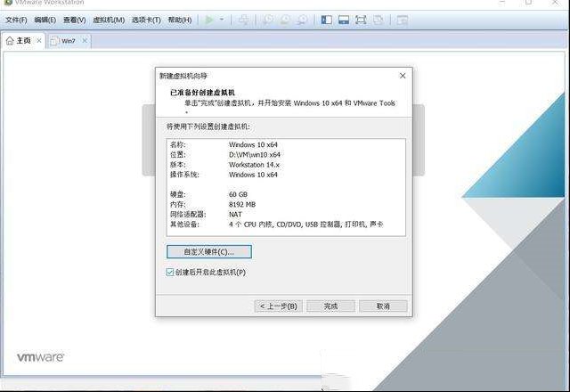Screen dimensions: 570x392
Task: Click the send Ctrl+Alt+Del toolbar icon
Action: coord(244,20)
